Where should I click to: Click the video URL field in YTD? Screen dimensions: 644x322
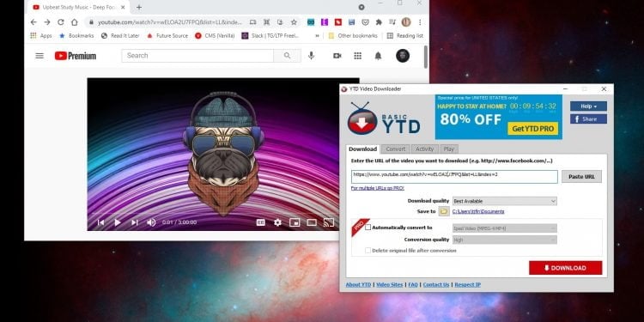(x=454, y=177)
